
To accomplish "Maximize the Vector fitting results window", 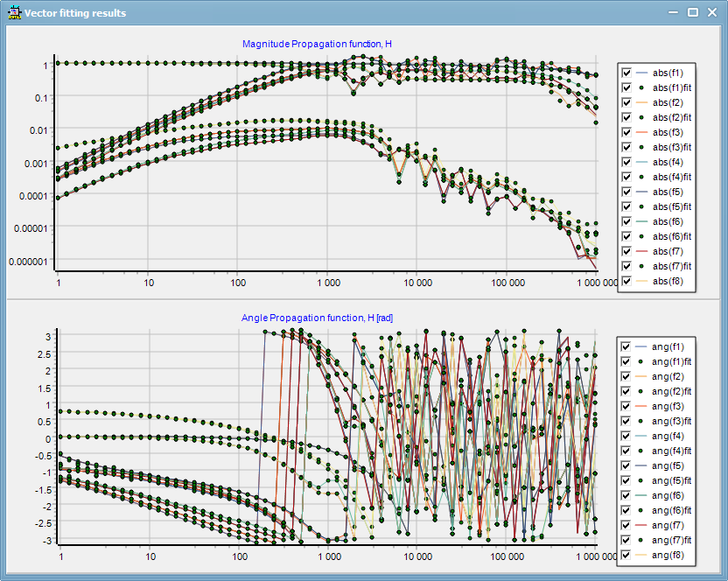I will pyautogui.click(x=692, y=12).
